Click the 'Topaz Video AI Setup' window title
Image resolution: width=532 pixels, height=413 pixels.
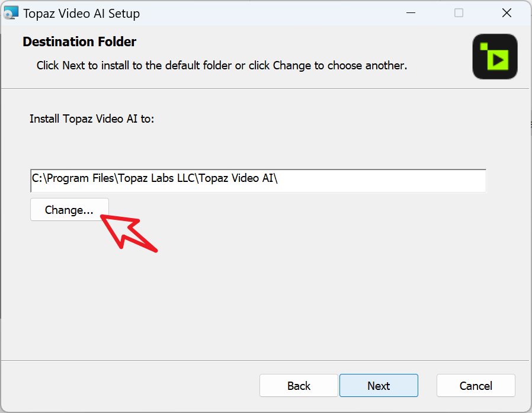coord(82,13)
